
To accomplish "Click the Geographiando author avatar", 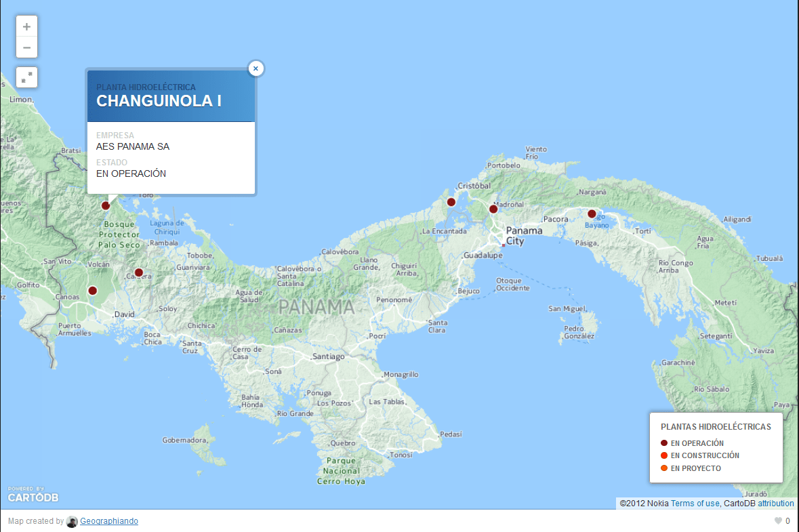I will click(x=72, y=521).
